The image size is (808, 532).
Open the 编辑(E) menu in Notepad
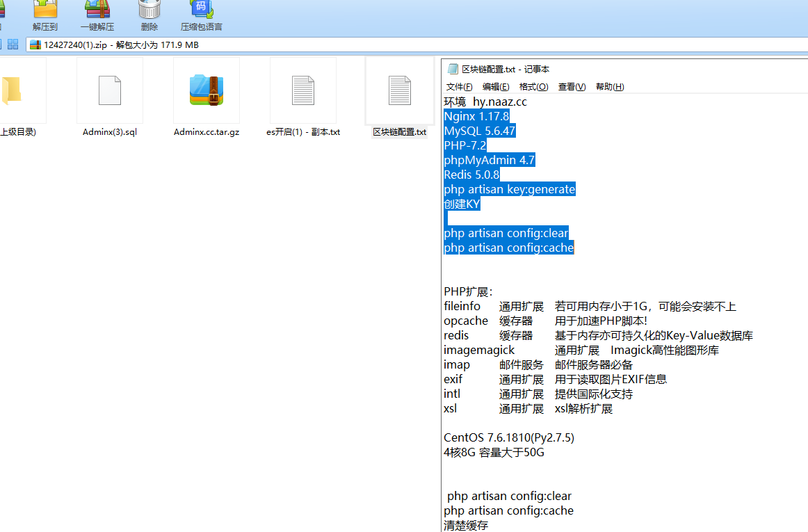[x=496, y=87]
